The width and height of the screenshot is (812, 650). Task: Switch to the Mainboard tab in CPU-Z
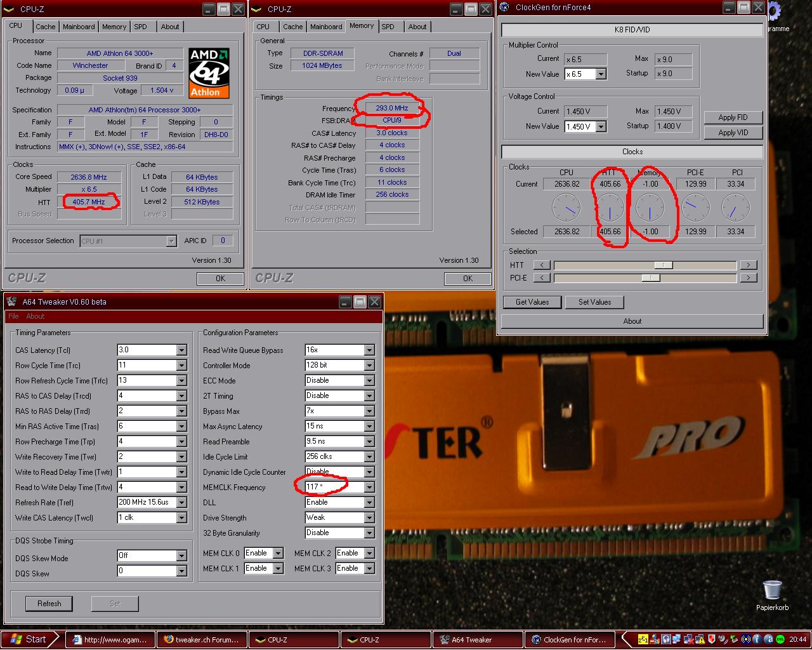point(79,27)
